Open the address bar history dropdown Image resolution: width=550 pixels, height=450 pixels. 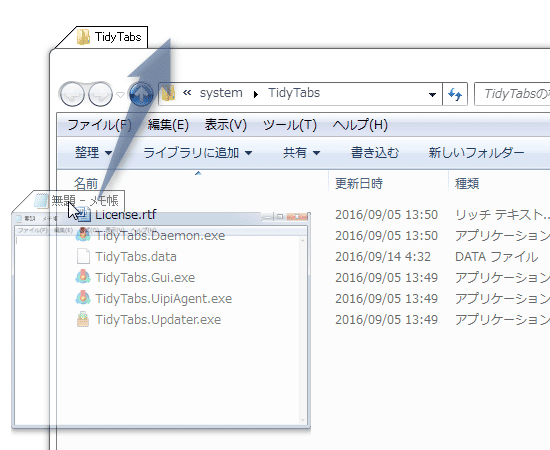(432, 94)
